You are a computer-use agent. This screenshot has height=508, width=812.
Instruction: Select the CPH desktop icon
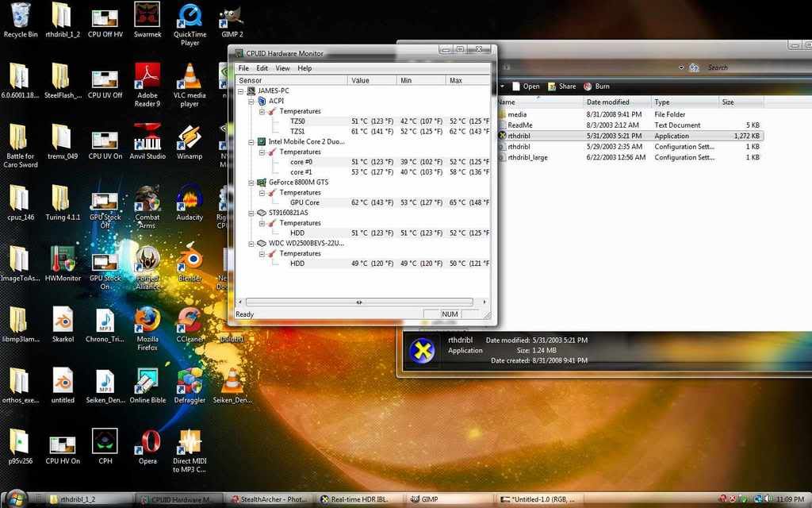click(105, 446)
